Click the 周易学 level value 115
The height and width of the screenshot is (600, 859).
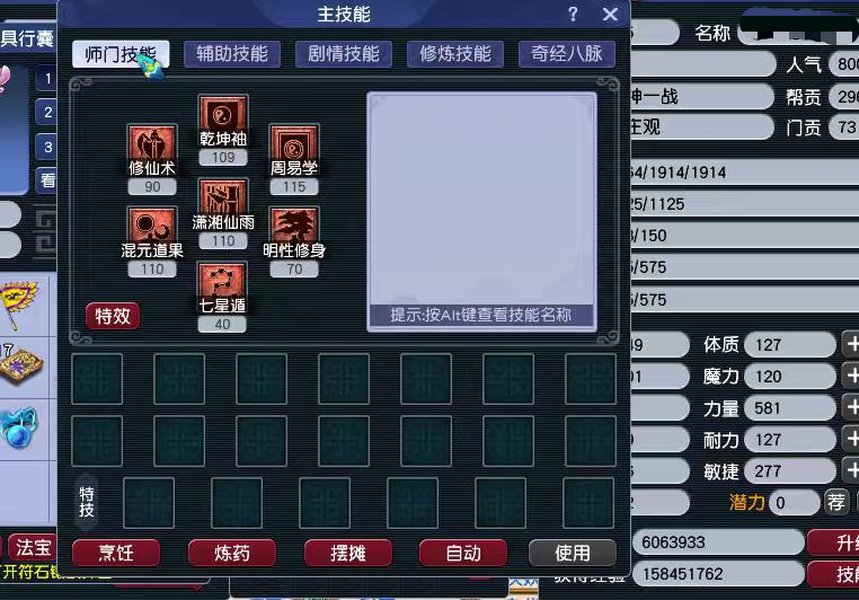click(x=294, y=187)
